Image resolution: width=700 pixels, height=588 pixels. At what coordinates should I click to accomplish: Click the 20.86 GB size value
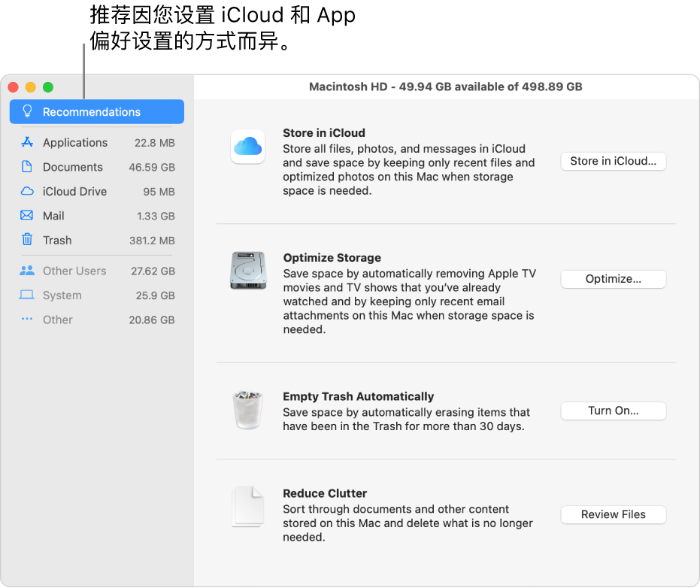click(x=152, y=320)
